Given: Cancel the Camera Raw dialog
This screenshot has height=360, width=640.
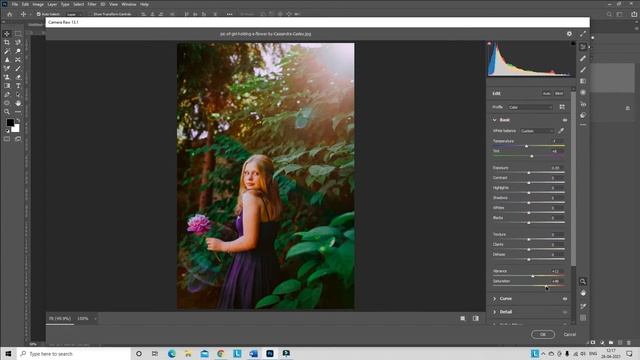Looking at the screenshot, I should (570, 334).
